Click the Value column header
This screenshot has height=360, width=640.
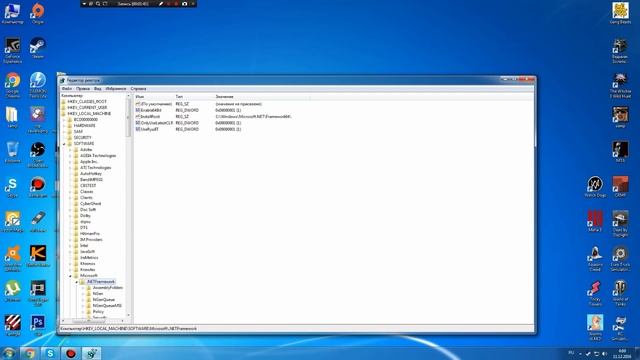pyautogui.click(x=261, y=97)
